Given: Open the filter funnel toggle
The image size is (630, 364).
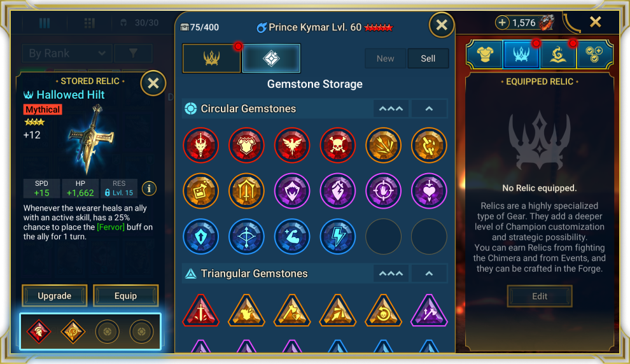Looking at the screenshot, I should [x=133, y=53].
